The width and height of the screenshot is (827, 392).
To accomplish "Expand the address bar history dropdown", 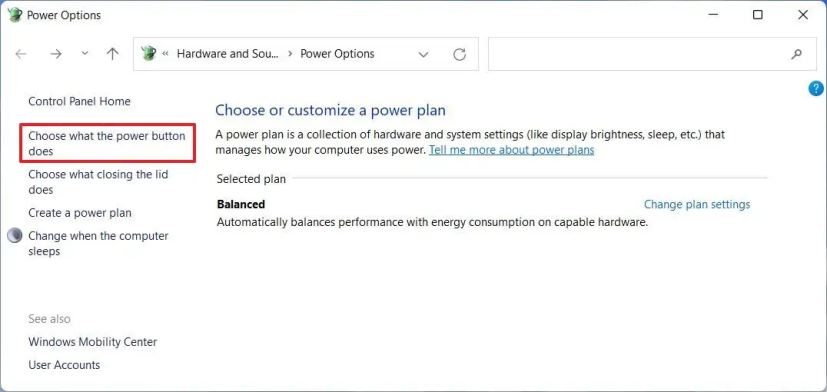I will point(423,54).
